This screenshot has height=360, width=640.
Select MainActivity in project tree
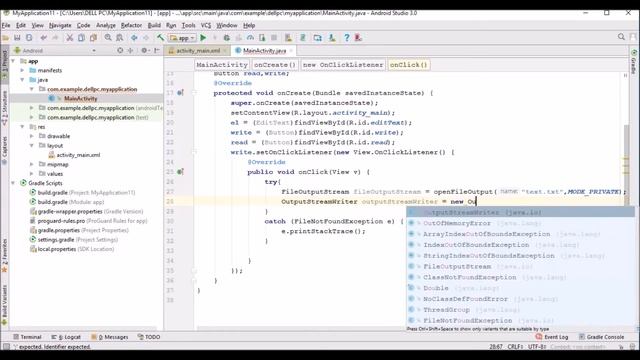(80, 98)
